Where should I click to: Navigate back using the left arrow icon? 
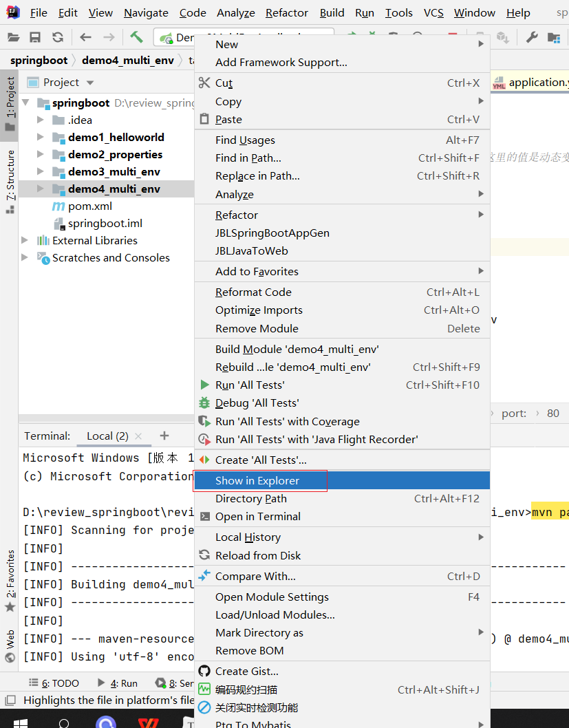85,37
